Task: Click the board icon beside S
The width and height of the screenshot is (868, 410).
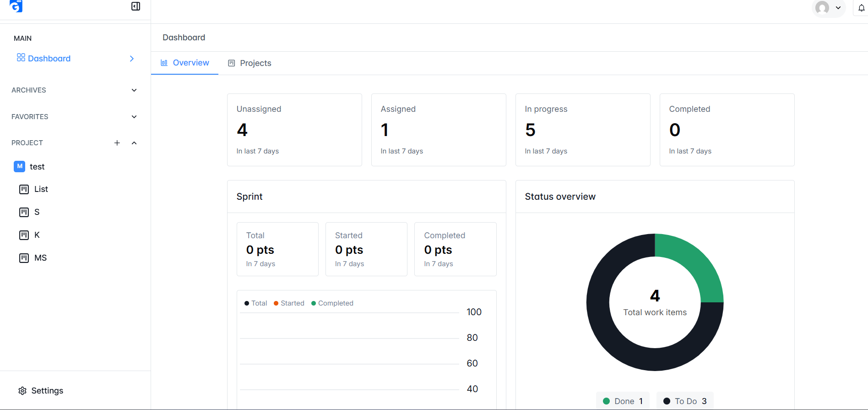Action: pos(24,212)
